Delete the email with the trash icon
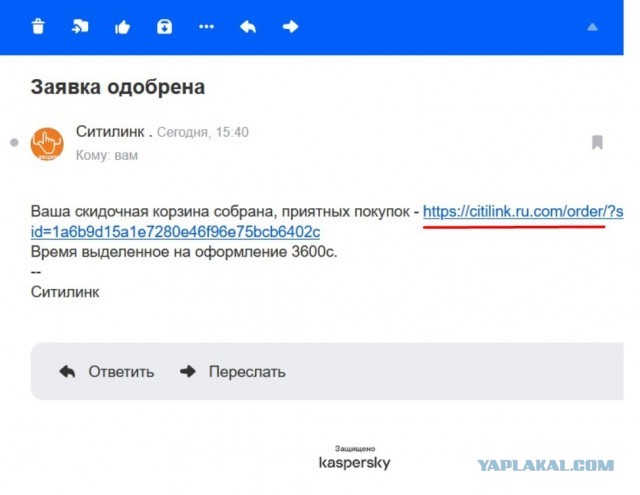 [x=38, y=27]
